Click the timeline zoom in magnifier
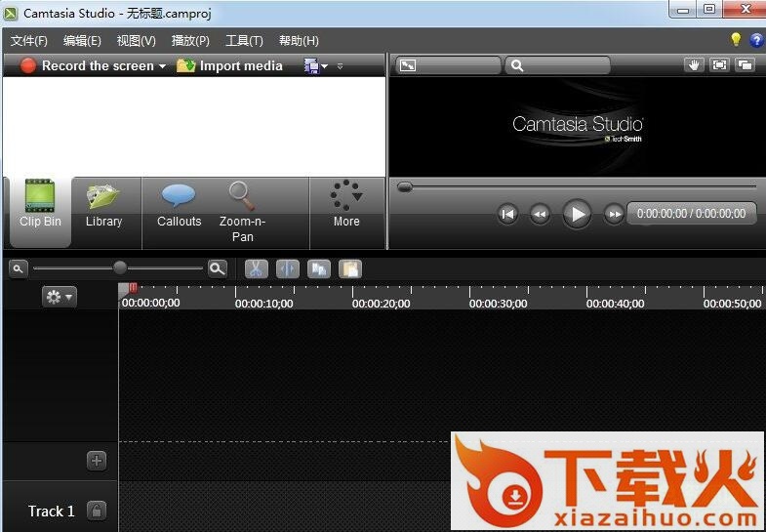This screenshot has height=532, width=766. click(217, 268)
